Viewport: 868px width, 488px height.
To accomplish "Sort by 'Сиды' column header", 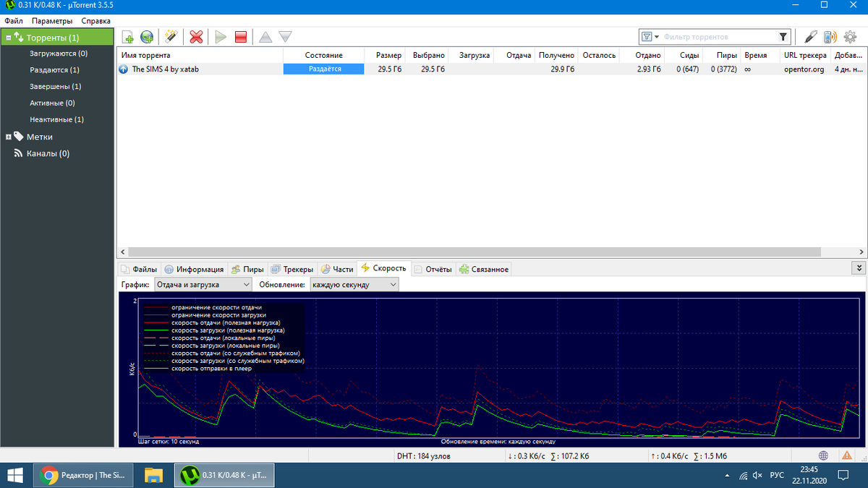I will [x=684, y=55].
